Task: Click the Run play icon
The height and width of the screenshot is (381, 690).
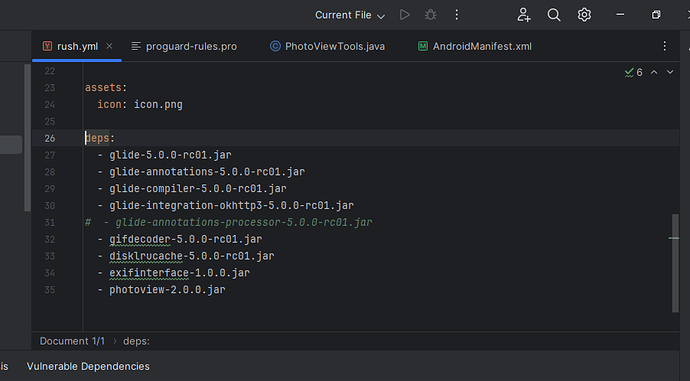Action: 404,15
